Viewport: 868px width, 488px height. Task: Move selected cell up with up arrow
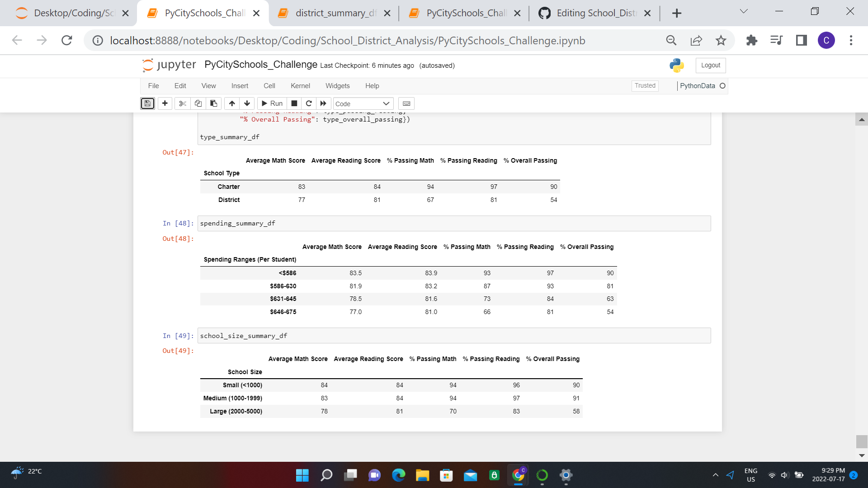click(x=232, y=103)
